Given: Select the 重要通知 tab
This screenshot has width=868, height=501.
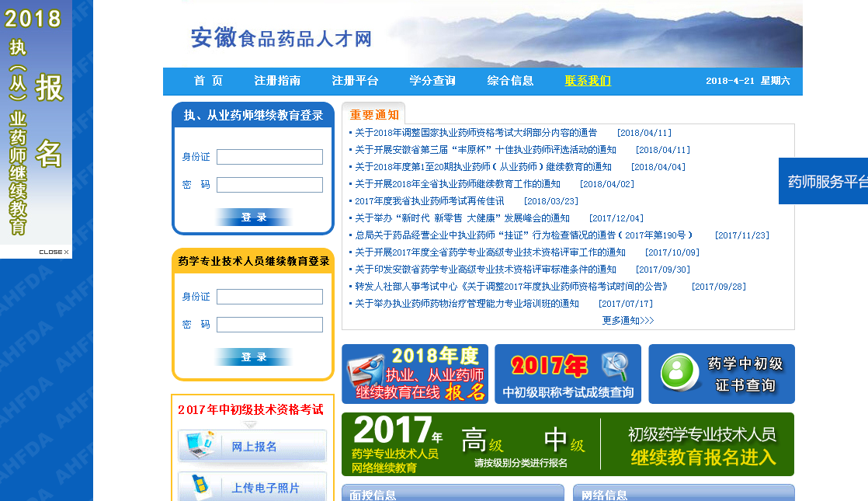Looking at the screenshot, I should click(373, 115).
